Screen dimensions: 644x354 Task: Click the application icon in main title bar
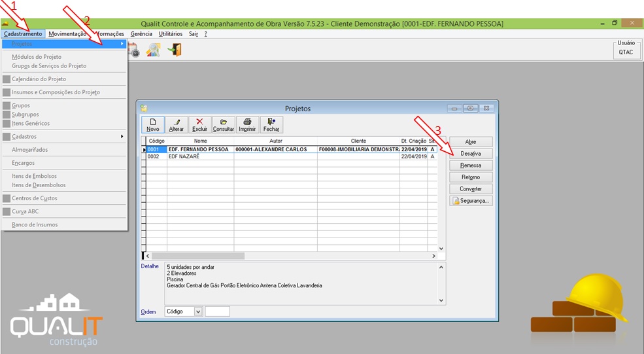pos(5,24)
